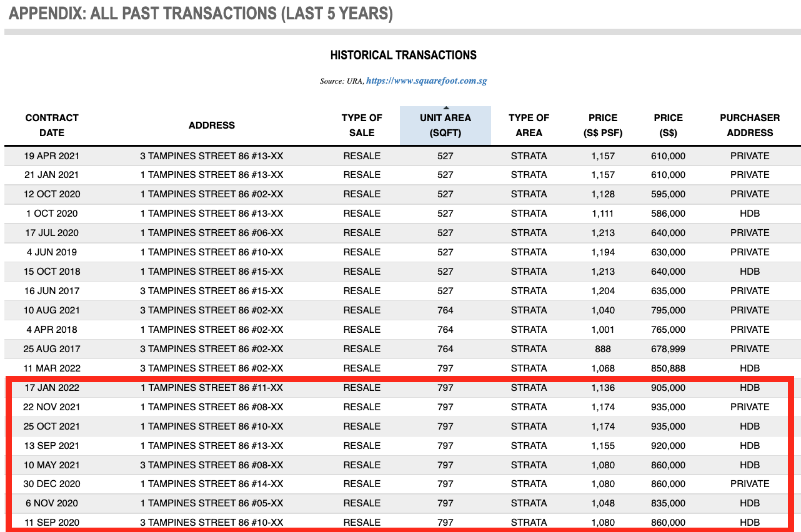Click the price cell '765,000'
Image resolution: width=801 pixels, height=532 pixels.
coord(668,330)
